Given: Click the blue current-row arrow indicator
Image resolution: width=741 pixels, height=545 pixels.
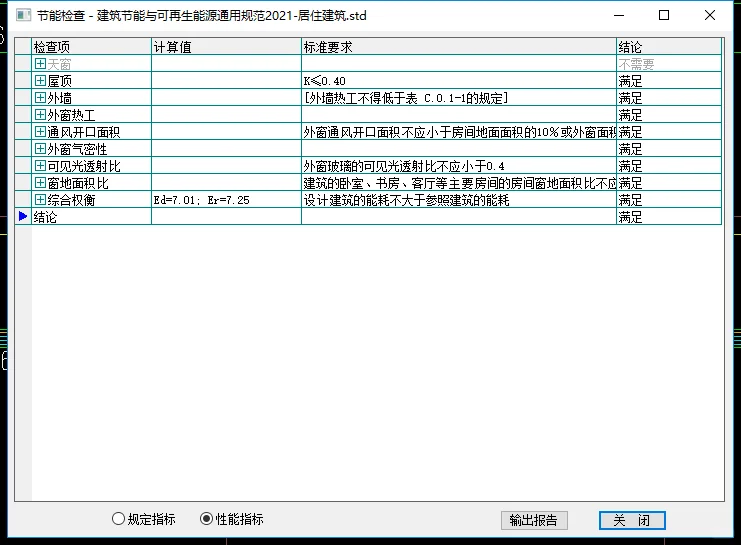Looking at the screenshot, I should click(23, 216).
